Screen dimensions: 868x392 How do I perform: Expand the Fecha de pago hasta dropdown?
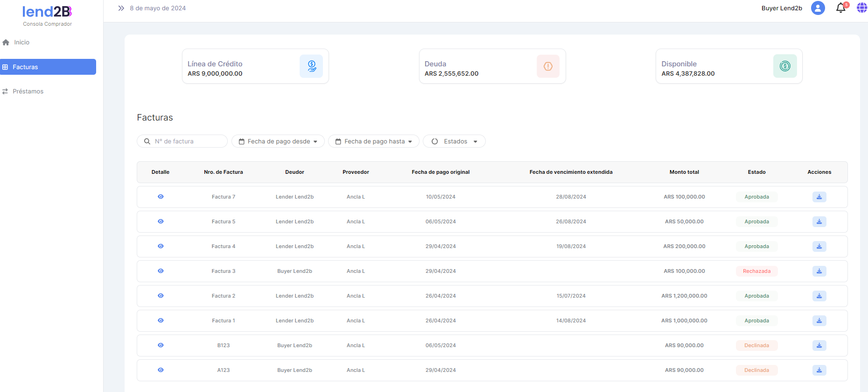[374, 141]
